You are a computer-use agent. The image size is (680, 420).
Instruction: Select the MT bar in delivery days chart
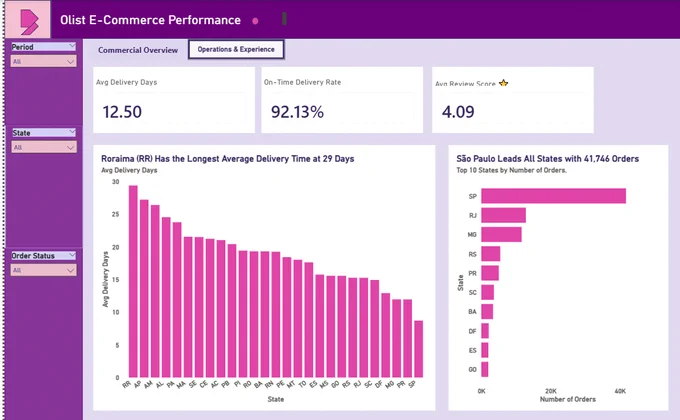coord(298,319)
